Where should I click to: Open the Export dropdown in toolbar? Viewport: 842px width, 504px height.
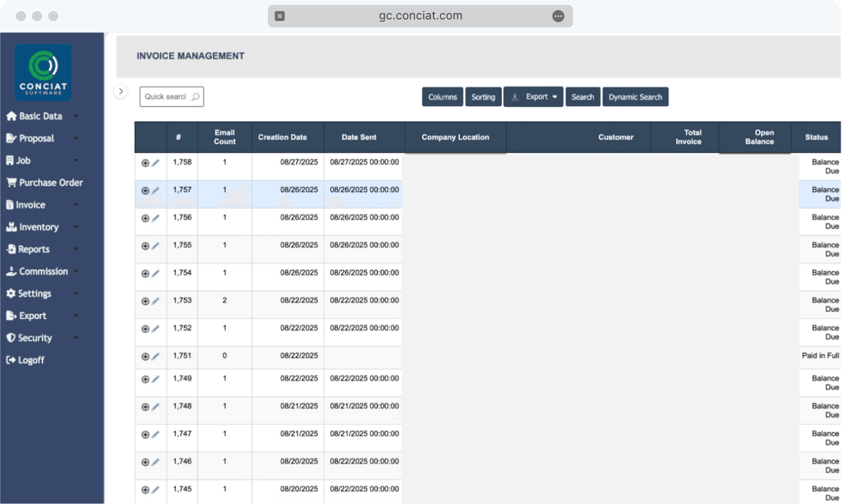coord(533,97)
